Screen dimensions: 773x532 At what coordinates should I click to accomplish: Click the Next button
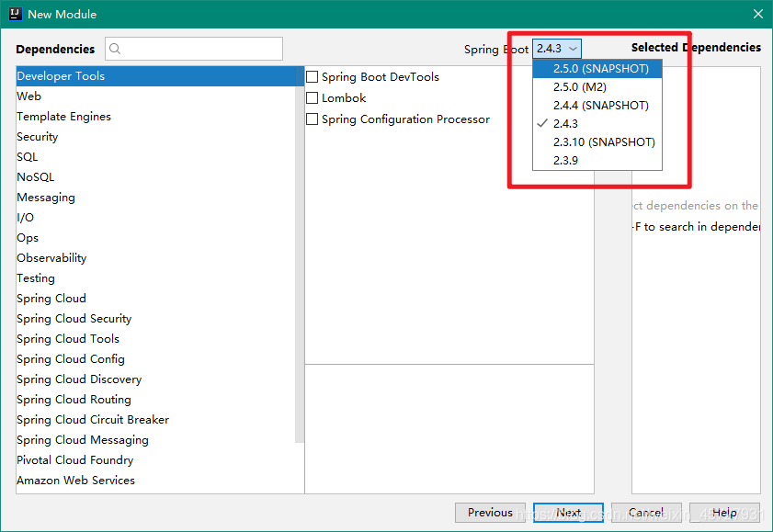pyautogui.click(x=568, y=513)
